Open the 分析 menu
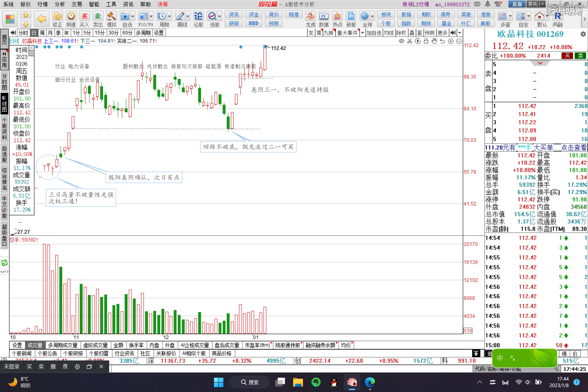The height and width of the screenshot is (392, 588). [60, 4]
